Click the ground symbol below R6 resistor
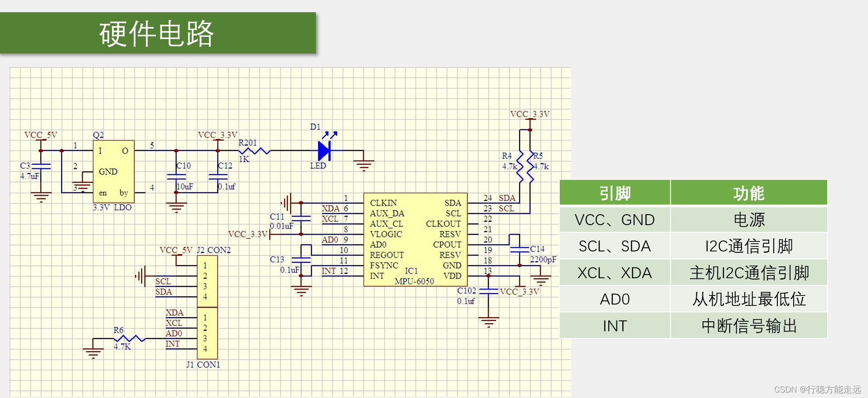The image size is (868, 398). pyautogui.click(x=93, y=353)
